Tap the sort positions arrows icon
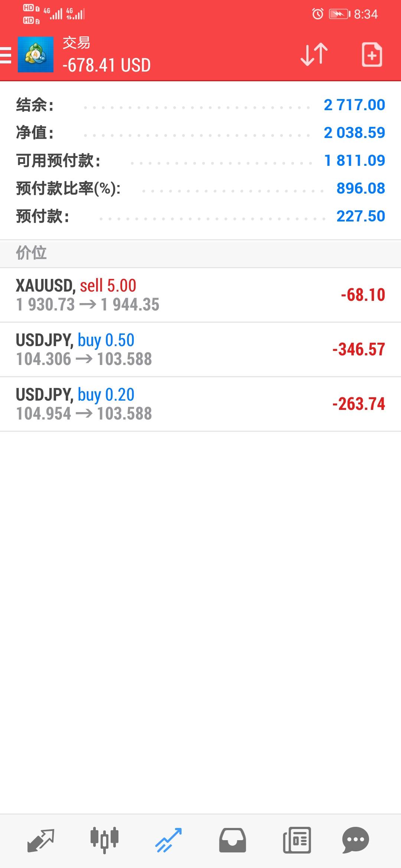The image size is (401, 868). (314, 55)
